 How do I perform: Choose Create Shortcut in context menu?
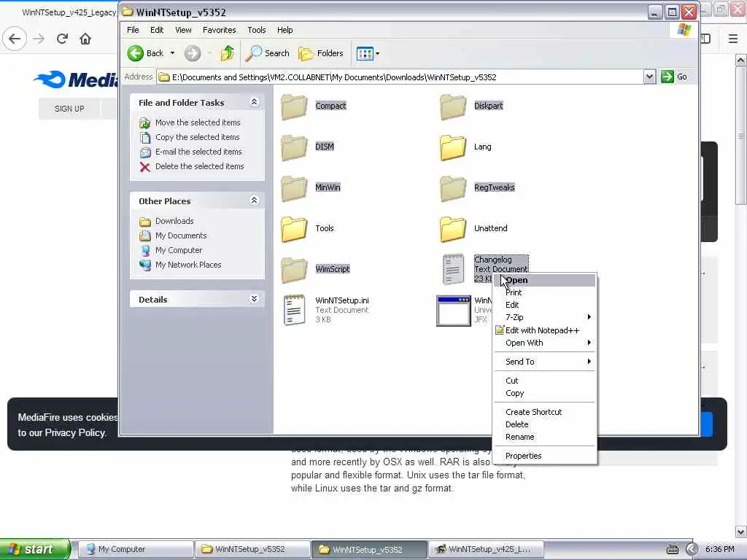544,413
